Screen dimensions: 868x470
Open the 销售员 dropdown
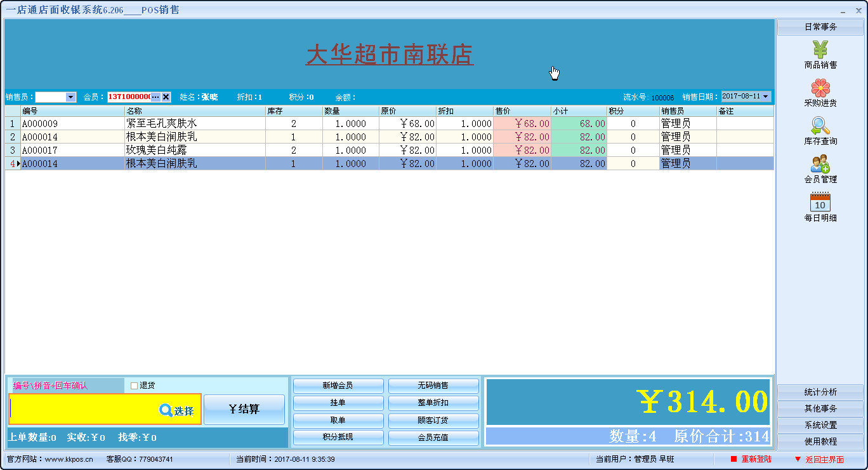point(72,97)
